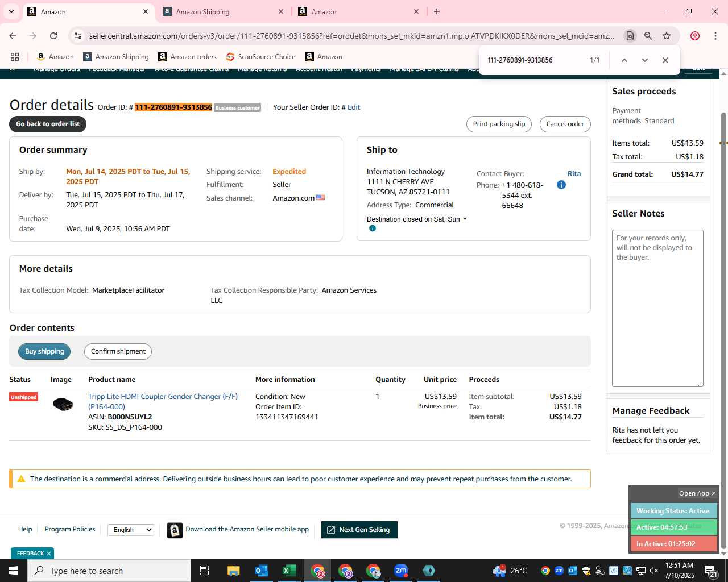
Task: Edit Your Seller Order ID link
Action: (354, 107)
